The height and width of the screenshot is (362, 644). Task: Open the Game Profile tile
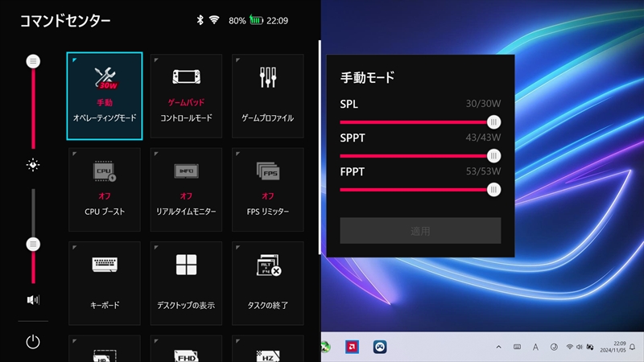tap(268, 96)
